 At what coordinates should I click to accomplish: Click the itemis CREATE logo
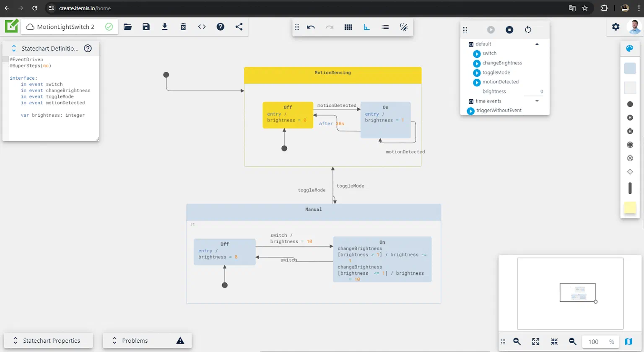(x=12, y=26)
